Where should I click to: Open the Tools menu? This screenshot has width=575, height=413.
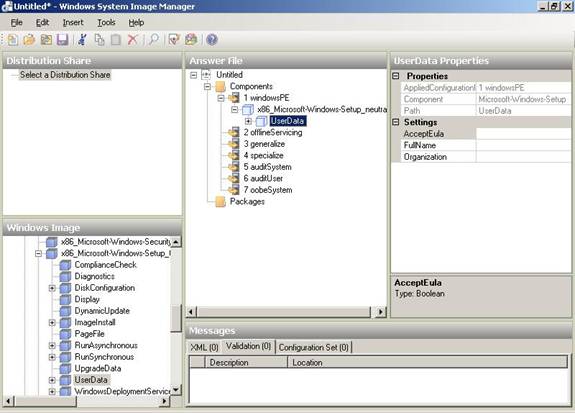[106, 23]
